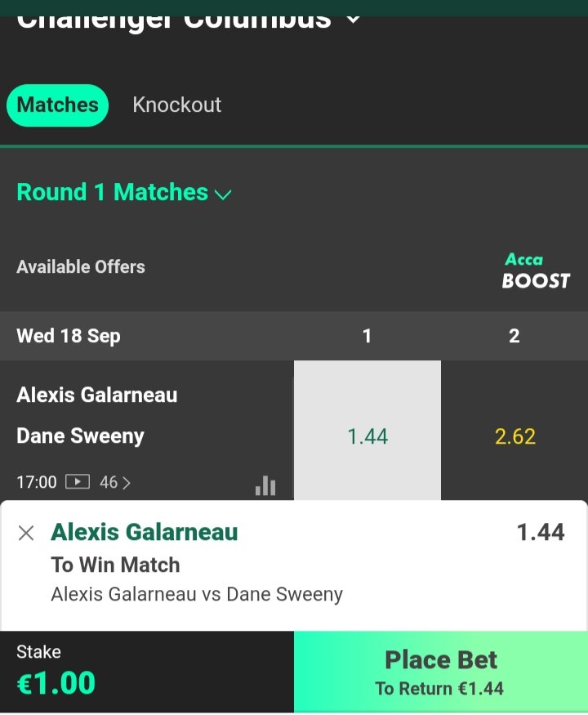Tap the 1.44 price in the bet slip
588x715 pixels.
coord(541,533)
